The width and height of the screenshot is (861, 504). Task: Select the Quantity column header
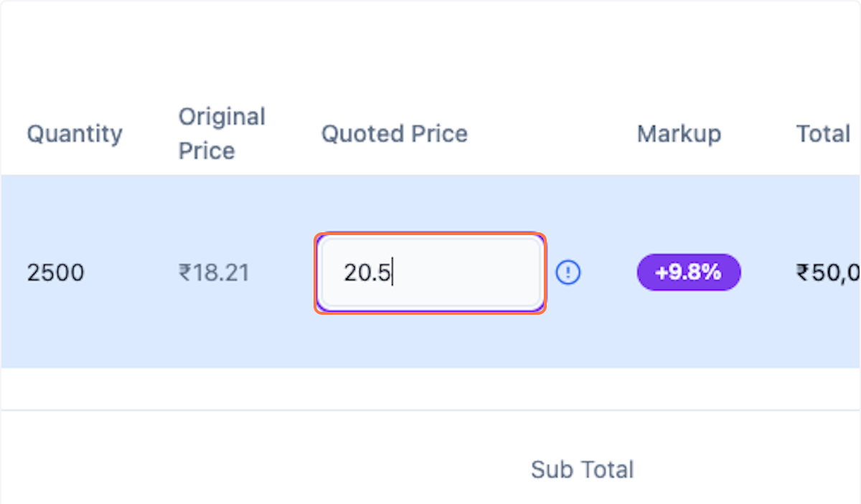coord(75,134)
